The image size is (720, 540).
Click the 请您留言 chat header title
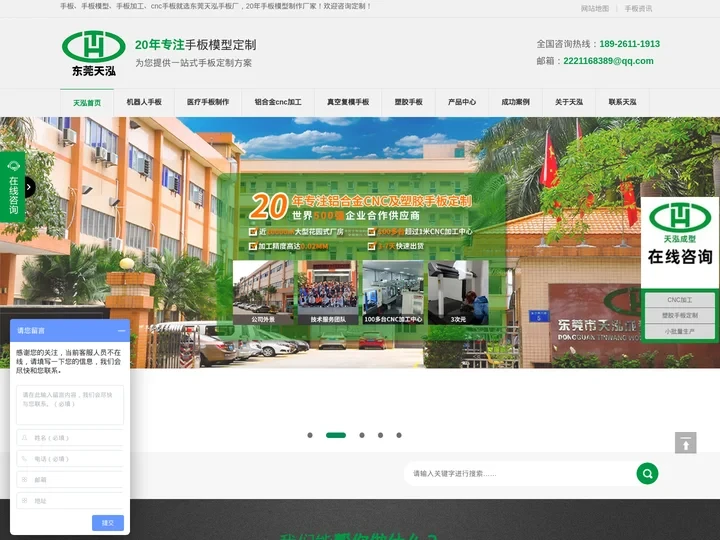coord(31,331)
